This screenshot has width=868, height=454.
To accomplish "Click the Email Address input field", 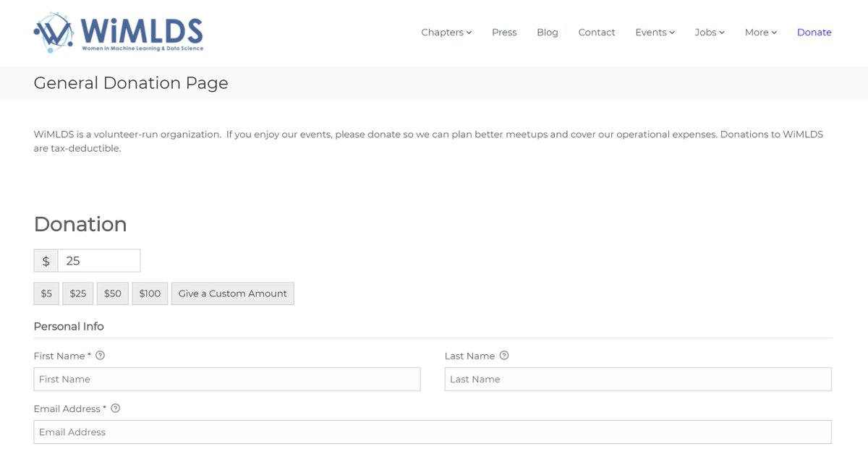I will point(433,432).
